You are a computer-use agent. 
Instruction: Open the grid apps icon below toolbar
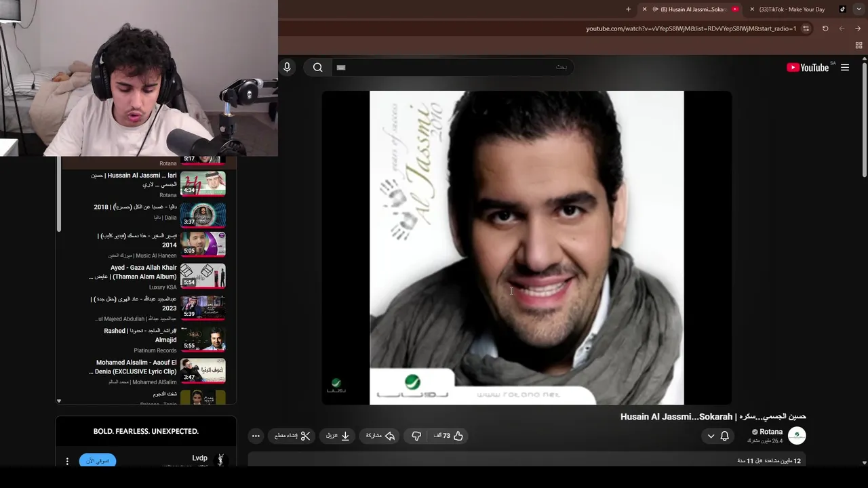coord(859,45)
